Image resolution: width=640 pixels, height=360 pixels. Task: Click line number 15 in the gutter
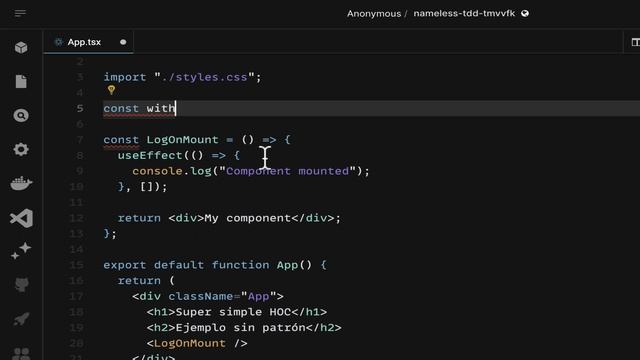[x=76, y=265]
